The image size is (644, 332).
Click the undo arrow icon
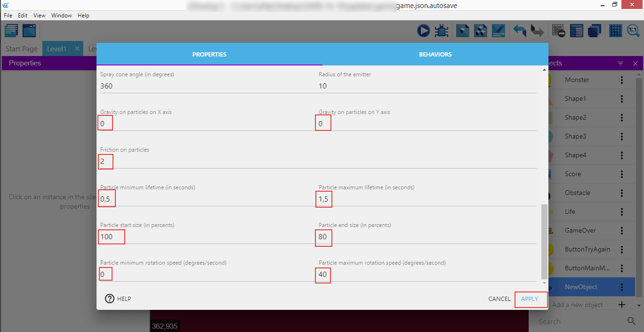click(x=520, y=31)
